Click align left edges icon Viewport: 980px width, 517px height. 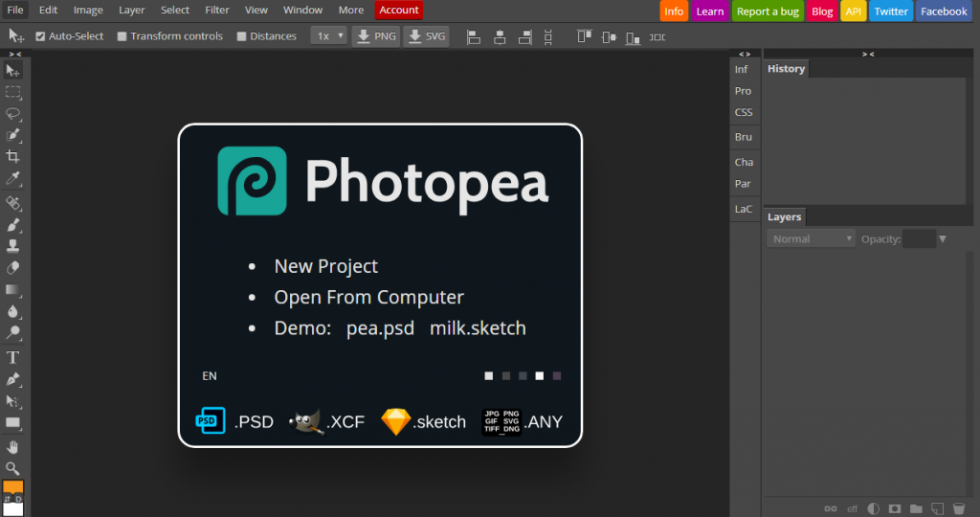coord(474,37)
